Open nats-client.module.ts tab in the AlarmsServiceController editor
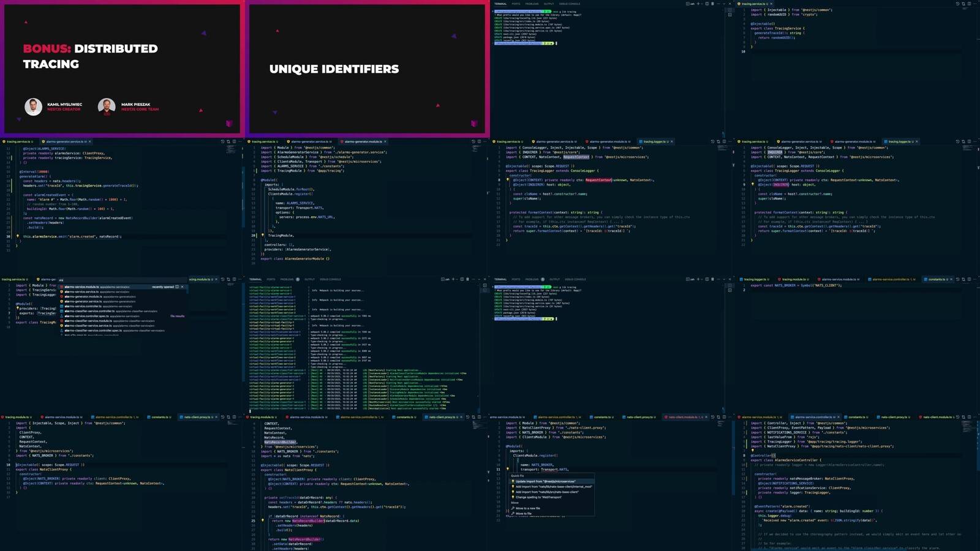The height and width of the screenshot is (551, 980). click(937, 417)
